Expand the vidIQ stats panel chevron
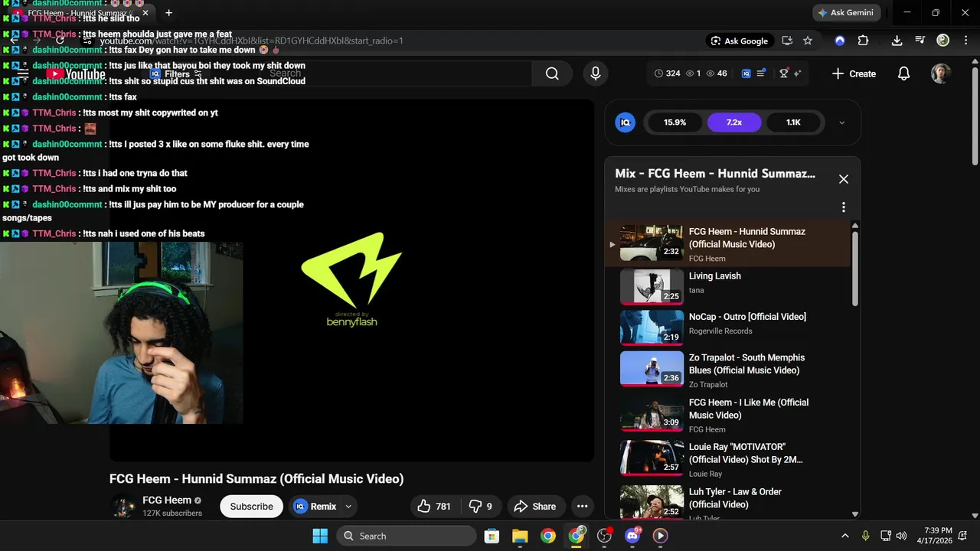 pyautogui.click(x=842, y=122)
